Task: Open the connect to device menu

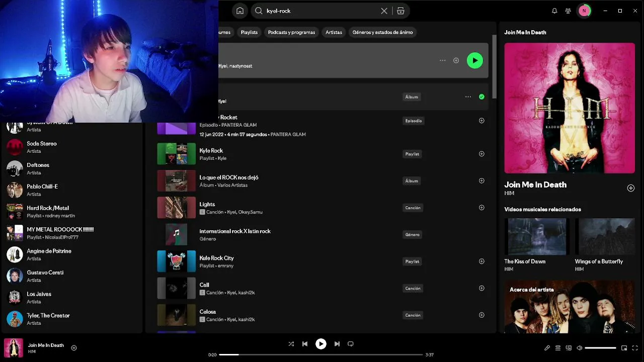Action: point(569,348)
